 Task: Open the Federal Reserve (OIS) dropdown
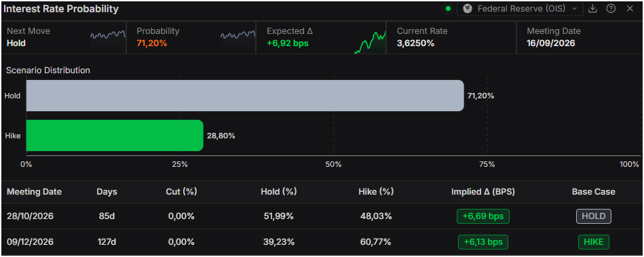tap(520, 9)
